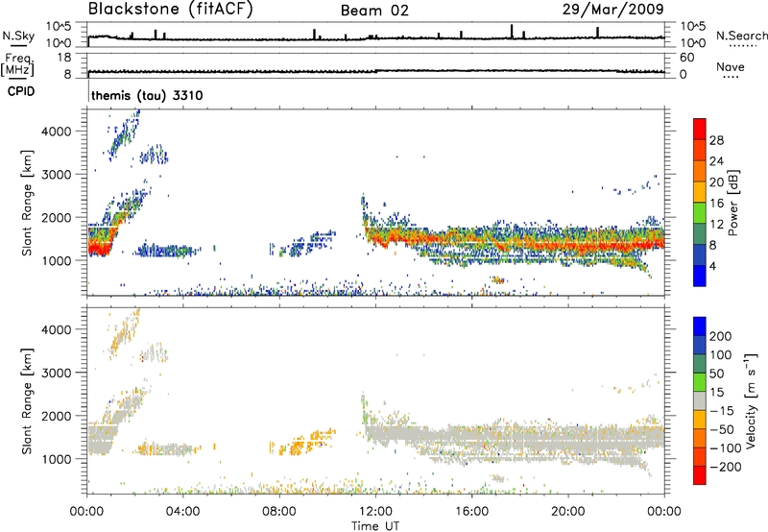Pick the red top segment of Power colorbar
This screenshot has height=532, width=768.
(700, 129)
